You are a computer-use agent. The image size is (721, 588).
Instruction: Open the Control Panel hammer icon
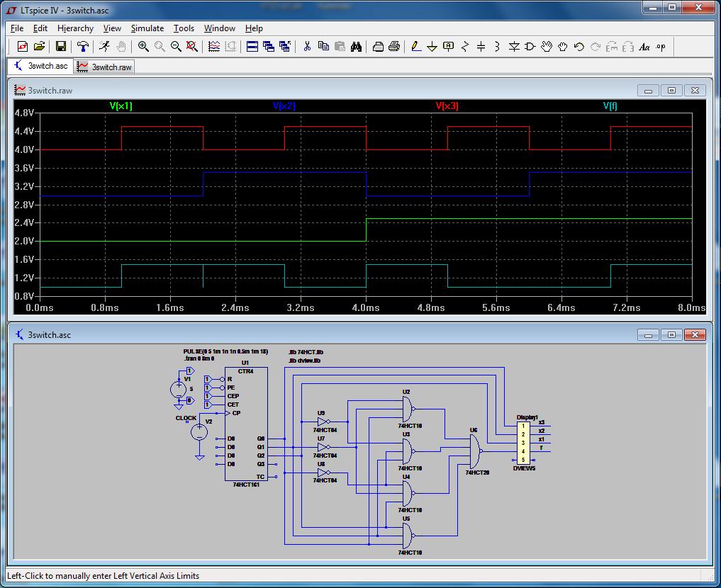coord(83,46)
